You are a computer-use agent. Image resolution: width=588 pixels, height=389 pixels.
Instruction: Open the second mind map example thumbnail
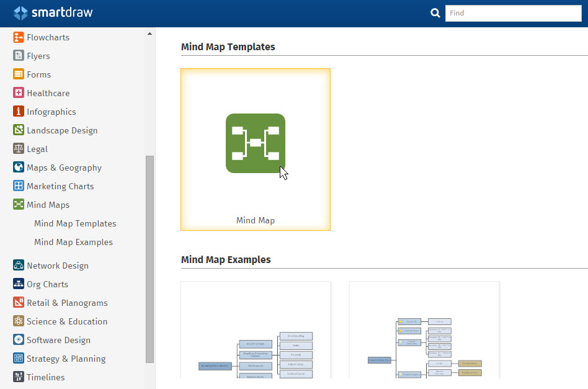(x=424, y=330)
